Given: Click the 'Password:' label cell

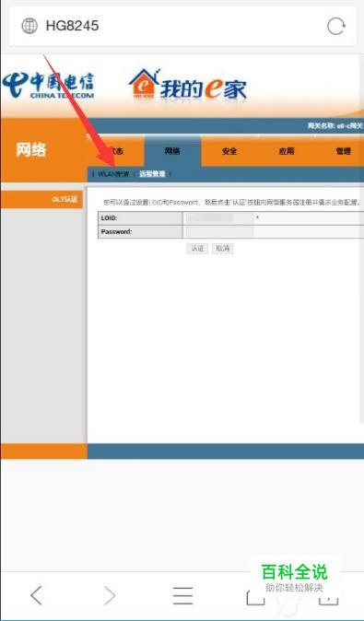Looking at the screenshot, I should 140,231.
